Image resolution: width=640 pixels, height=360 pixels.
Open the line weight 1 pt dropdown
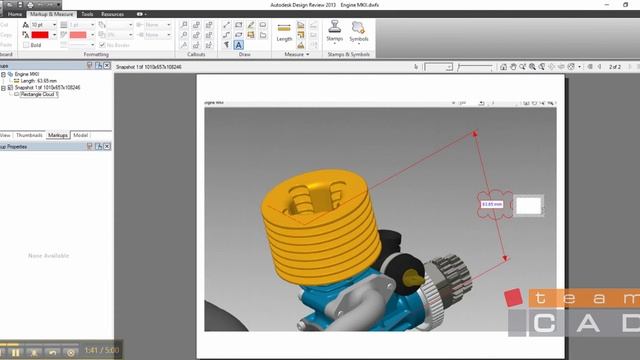click(92, 25)
